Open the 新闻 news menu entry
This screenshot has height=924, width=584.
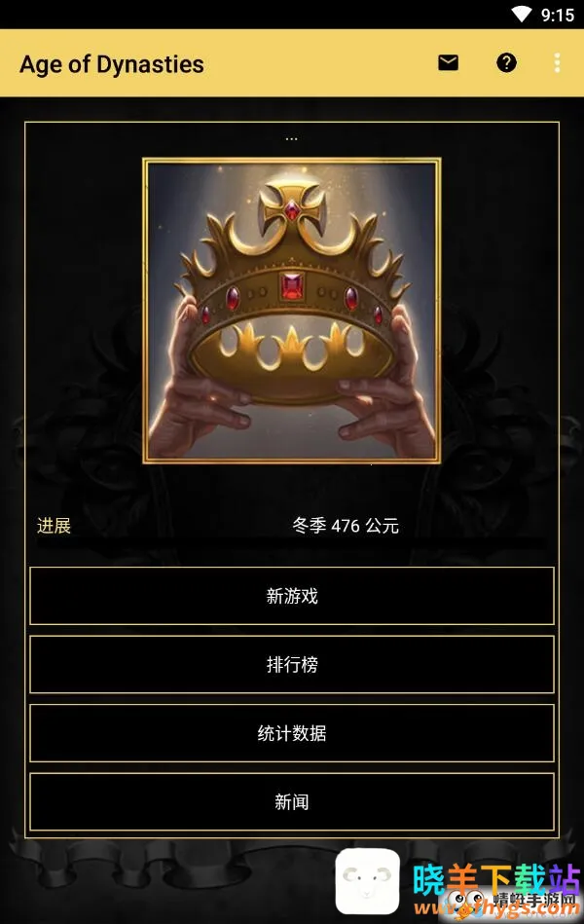(292, 801)
